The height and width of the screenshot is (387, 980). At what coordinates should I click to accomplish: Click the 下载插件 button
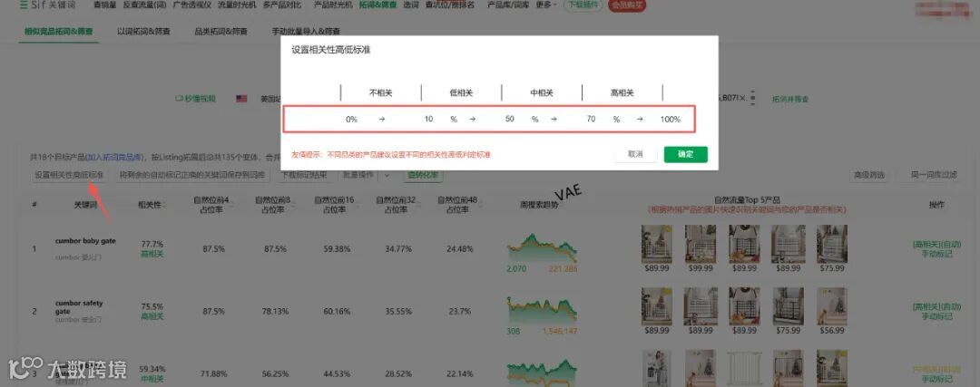pyautogui.click(x=583, y=5)
